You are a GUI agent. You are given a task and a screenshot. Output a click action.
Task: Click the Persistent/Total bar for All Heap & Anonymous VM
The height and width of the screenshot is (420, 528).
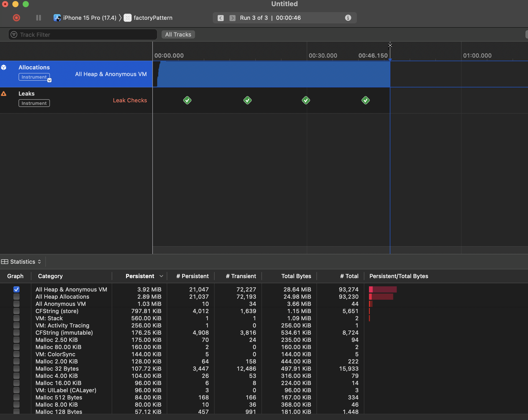383,289
